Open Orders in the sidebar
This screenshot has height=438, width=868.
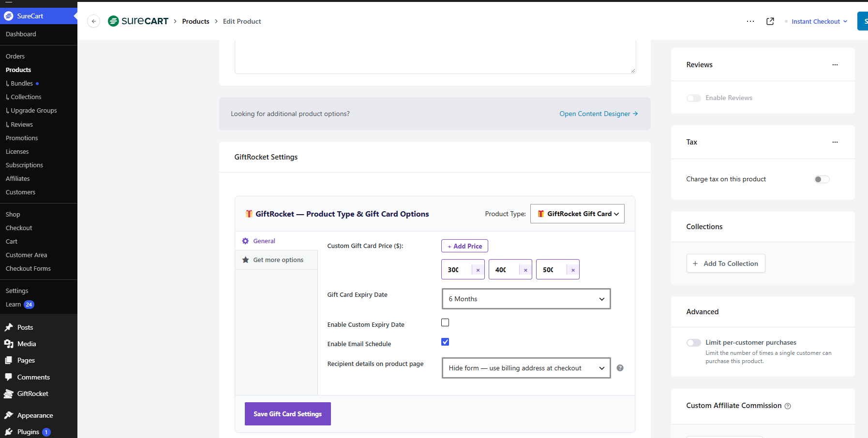(15, 56)
